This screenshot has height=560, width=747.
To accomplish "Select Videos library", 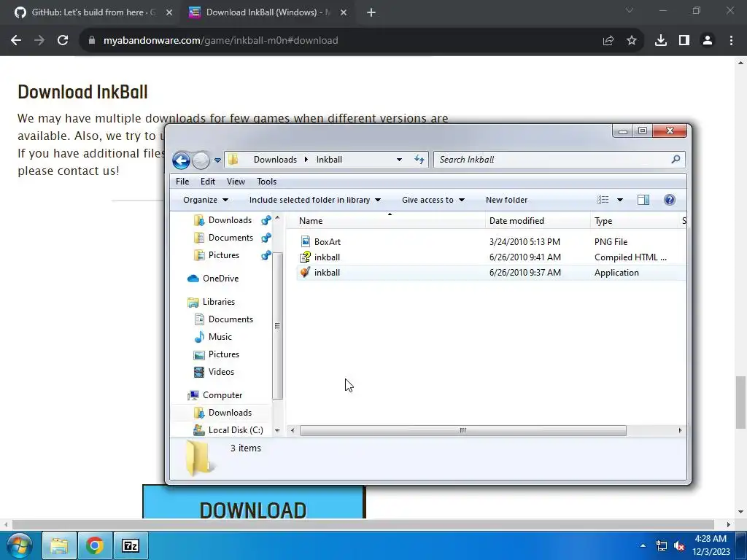I will tap(214, 372).
